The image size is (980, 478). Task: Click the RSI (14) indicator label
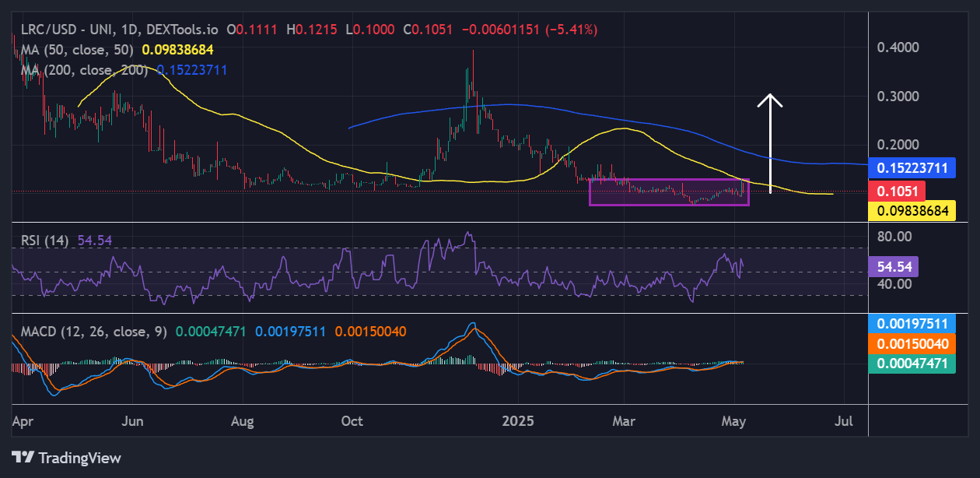point(44,241)
